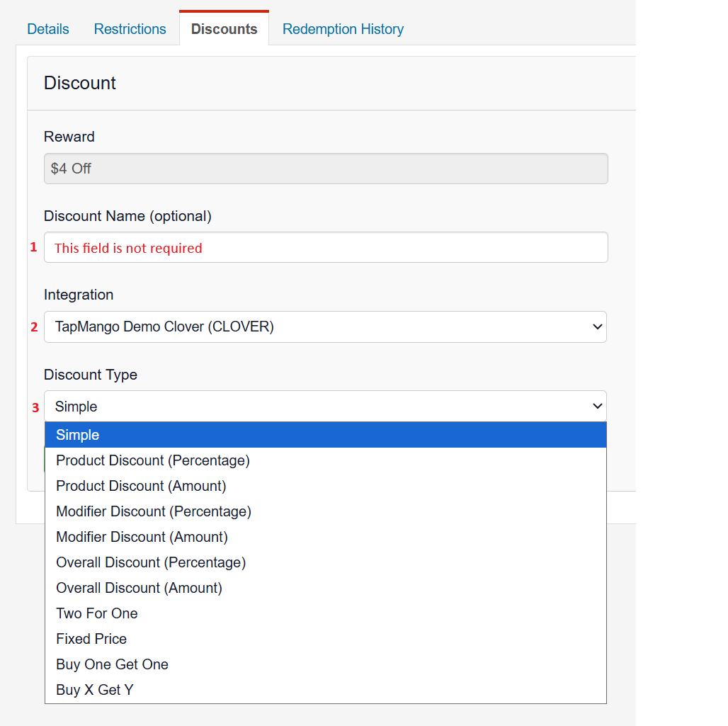Click the Reward field showing $4 Off
Viewport: 728px width, 726px height.
tap(326, 168)
